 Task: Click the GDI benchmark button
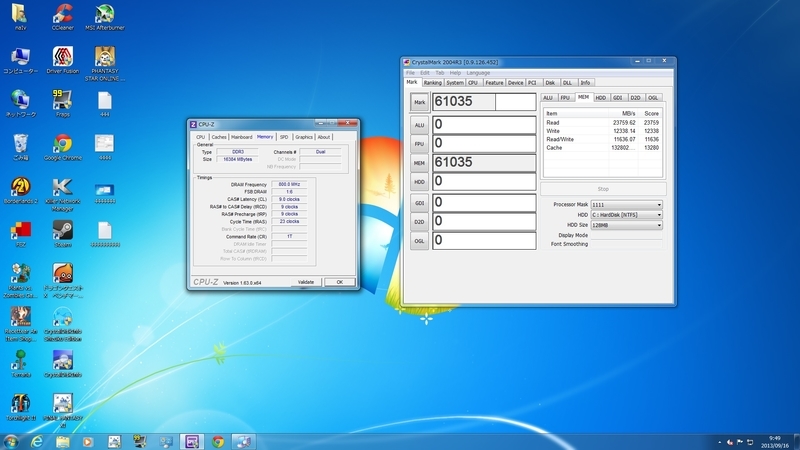pos(419,203)
